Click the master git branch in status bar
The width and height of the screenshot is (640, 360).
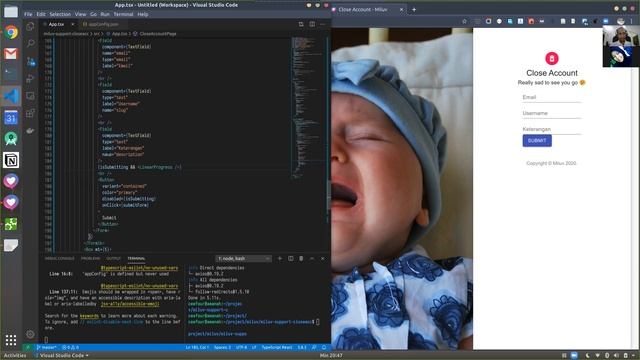point(47,347)
